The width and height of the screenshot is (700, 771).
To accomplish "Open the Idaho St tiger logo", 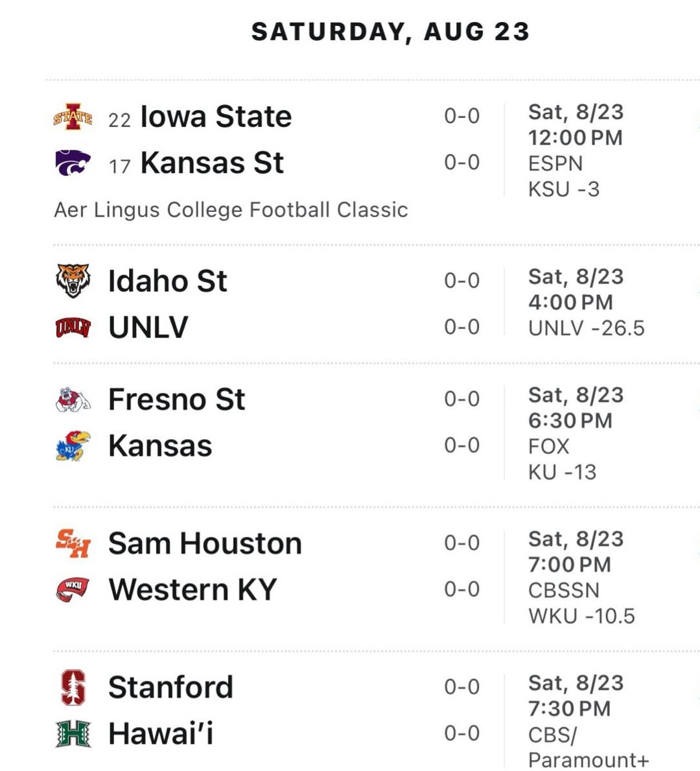I will (73, 280).
